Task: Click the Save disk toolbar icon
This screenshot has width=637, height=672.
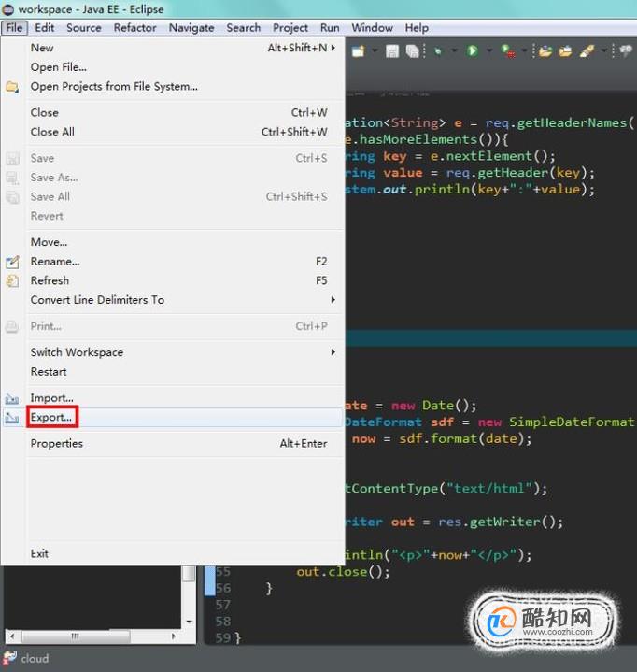Action: pos(392,51)
